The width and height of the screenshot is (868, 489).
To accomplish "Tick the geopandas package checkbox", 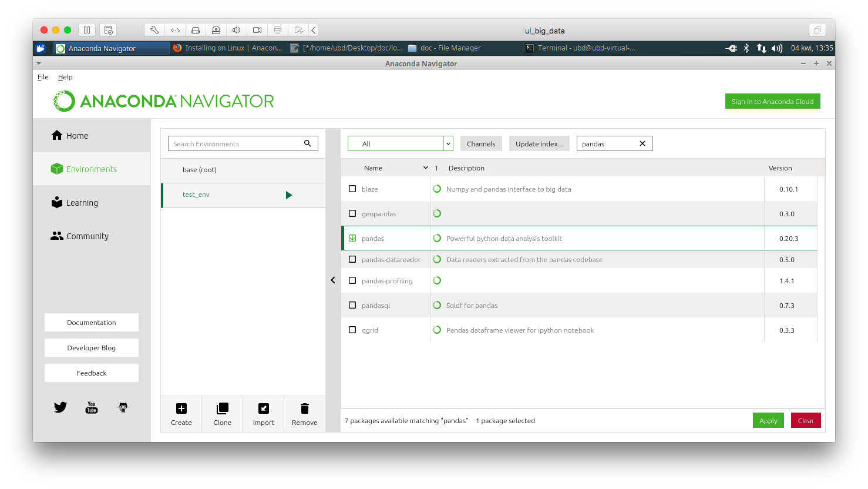I will tap(352, 213).
